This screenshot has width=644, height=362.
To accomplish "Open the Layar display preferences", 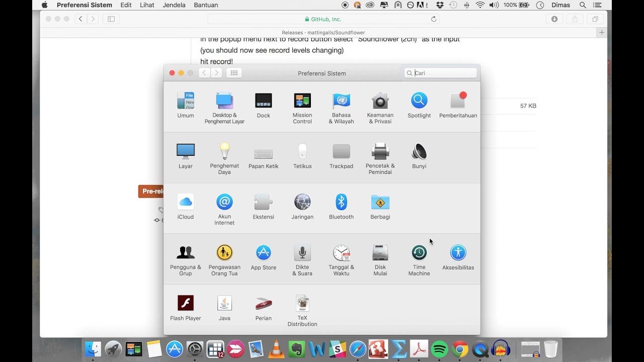I will click(186, 156).
